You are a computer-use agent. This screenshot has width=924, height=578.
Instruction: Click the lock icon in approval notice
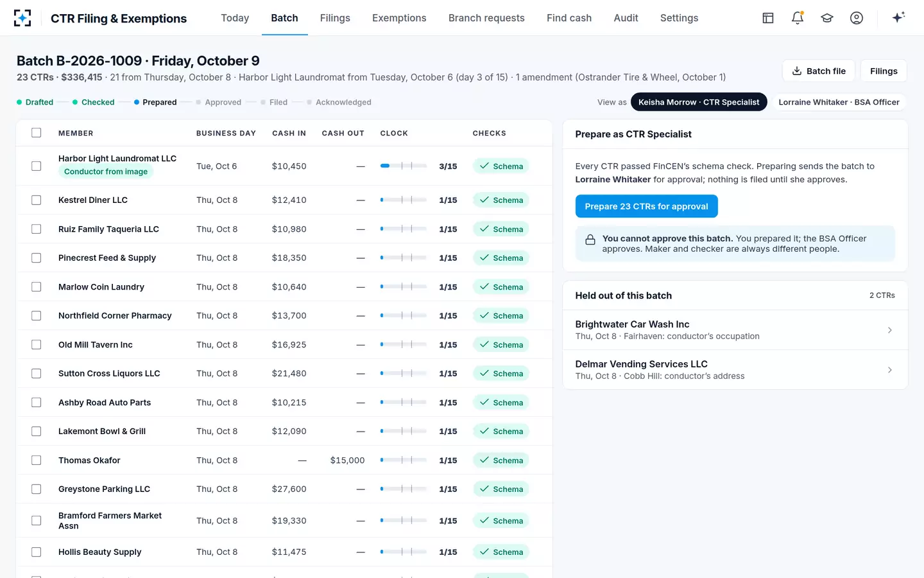pos(590,240)
